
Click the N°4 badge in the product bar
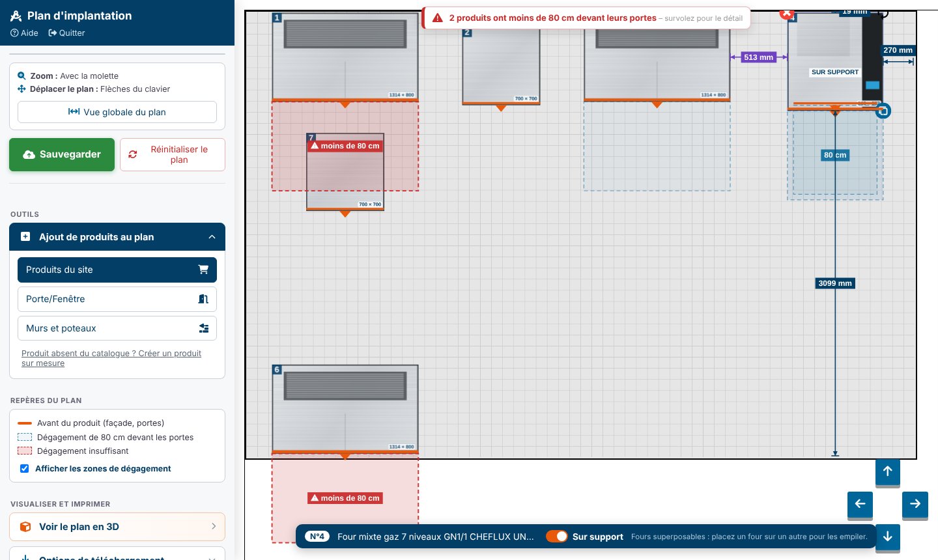pyautogui.click(x=317, y=537)
